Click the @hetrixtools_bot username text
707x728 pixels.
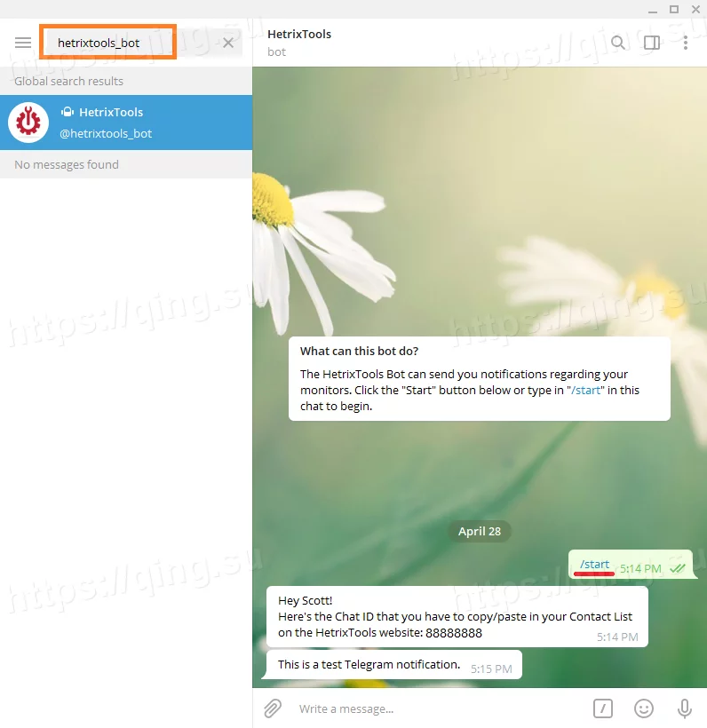pos(106,134)
